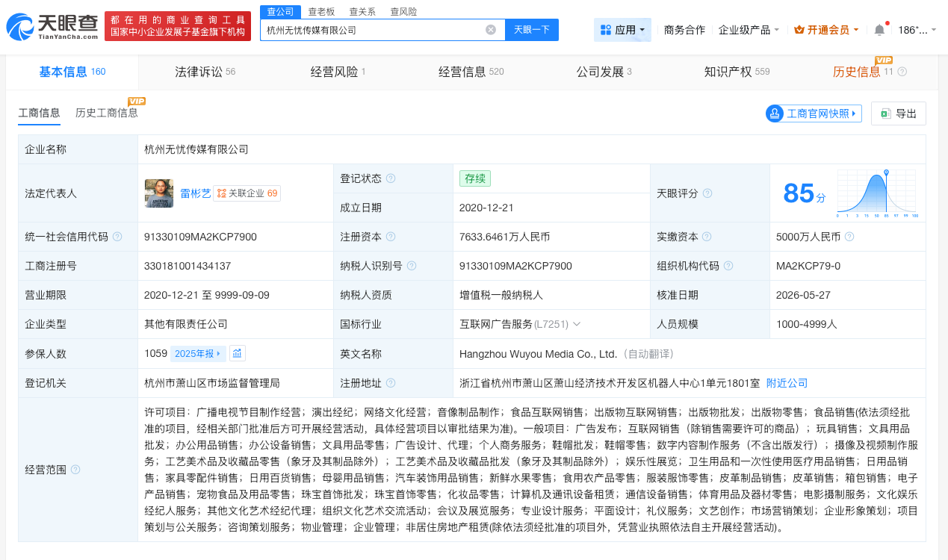Switch to the 经营风险 tab
This screenshot has height=560, width=948.
338,72
